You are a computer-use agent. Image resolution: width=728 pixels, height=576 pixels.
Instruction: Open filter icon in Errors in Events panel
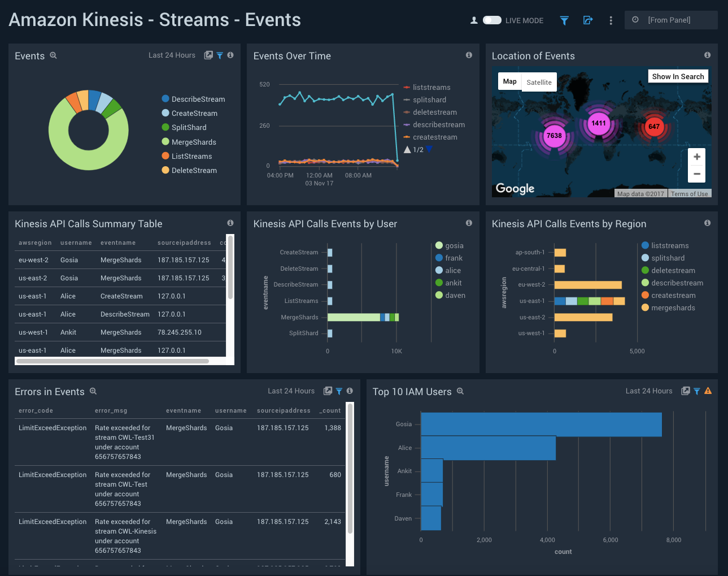[x=339, y=391]
